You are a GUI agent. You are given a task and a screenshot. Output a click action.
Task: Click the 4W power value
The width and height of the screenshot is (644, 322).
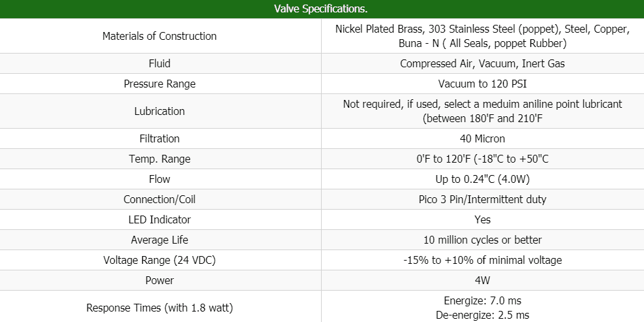(482, 280)
